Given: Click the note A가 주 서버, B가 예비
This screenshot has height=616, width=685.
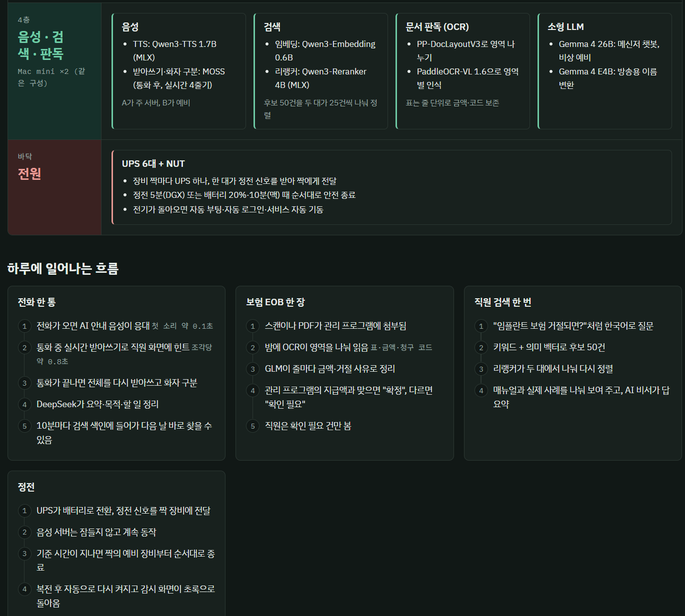Looking at the screenshot, I should coord(156,103).
